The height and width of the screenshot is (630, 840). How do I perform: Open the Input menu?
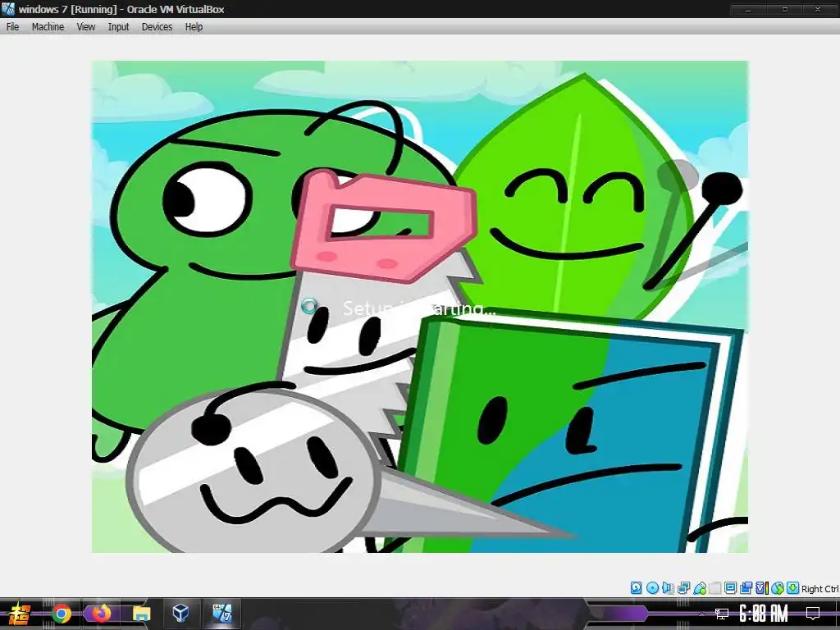[118, 27]
